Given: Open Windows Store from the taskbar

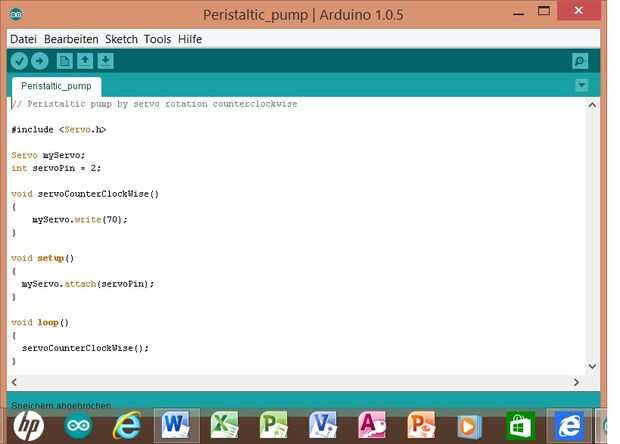Looking at the screenshot, I should (520, 426).
